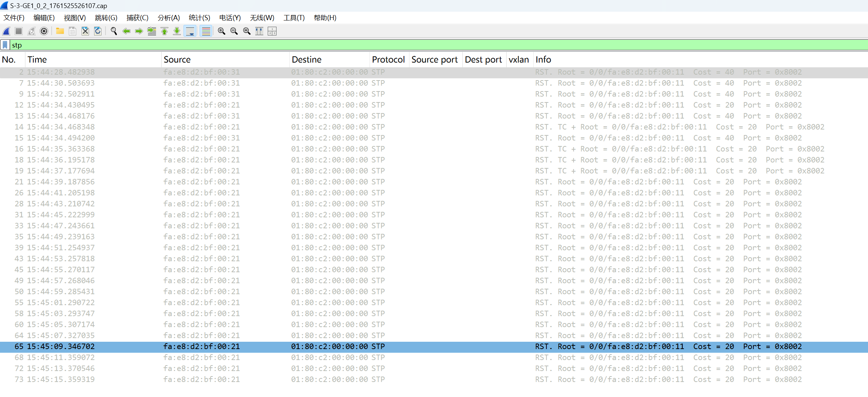Reload the capture file
868x397 pixels.
[98, 31]
